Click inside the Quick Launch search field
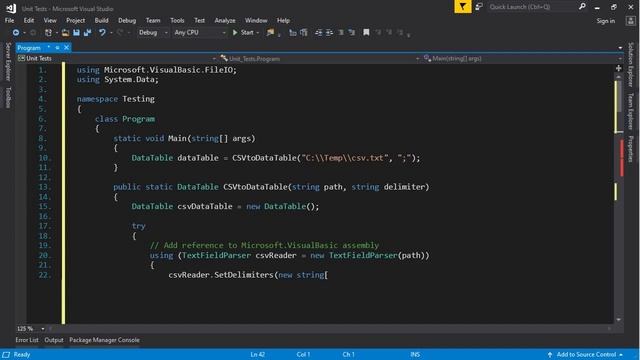The height and width of the screenshot is (360, 640). (531, 7)
